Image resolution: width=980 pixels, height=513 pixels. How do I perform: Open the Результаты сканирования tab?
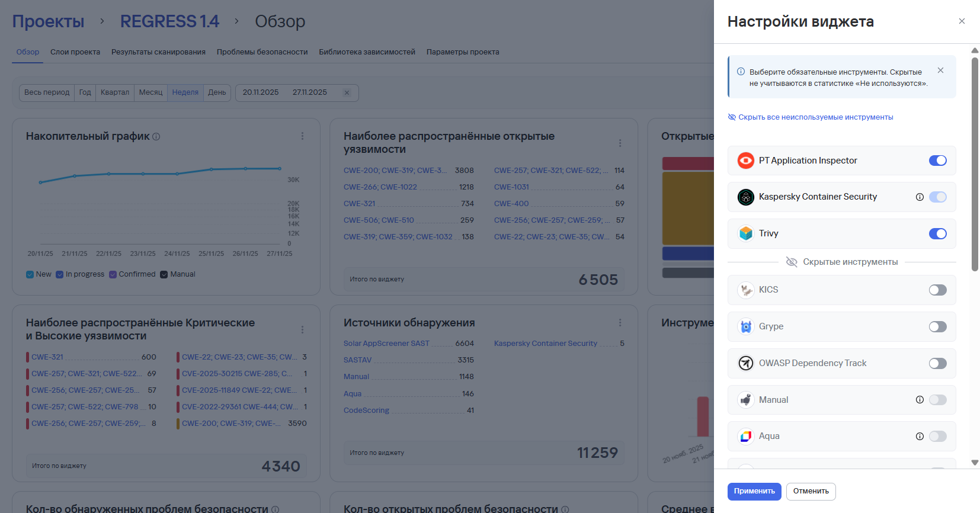(x=158, y=52)
